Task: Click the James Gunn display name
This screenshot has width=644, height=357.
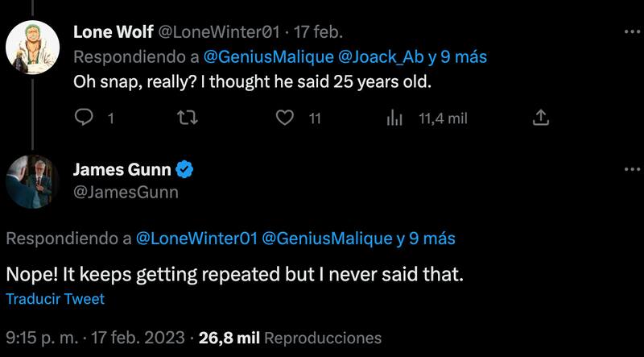Action: coord(122,170)
